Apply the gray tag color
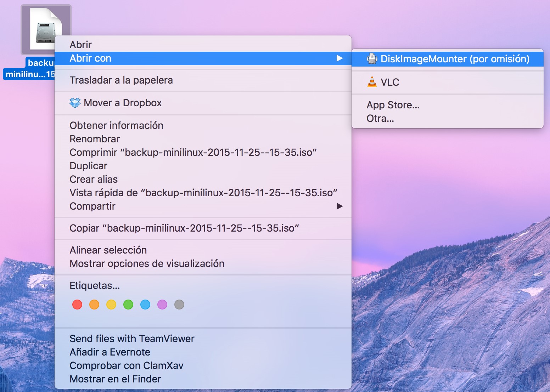 tap(179, 305)
